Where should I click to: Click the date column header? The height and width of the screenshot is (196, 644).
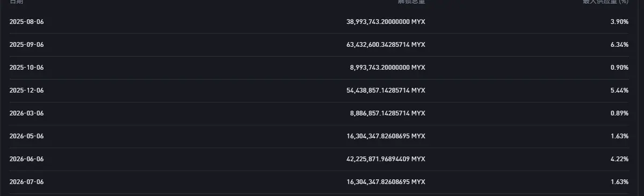[x=17, y=2]
